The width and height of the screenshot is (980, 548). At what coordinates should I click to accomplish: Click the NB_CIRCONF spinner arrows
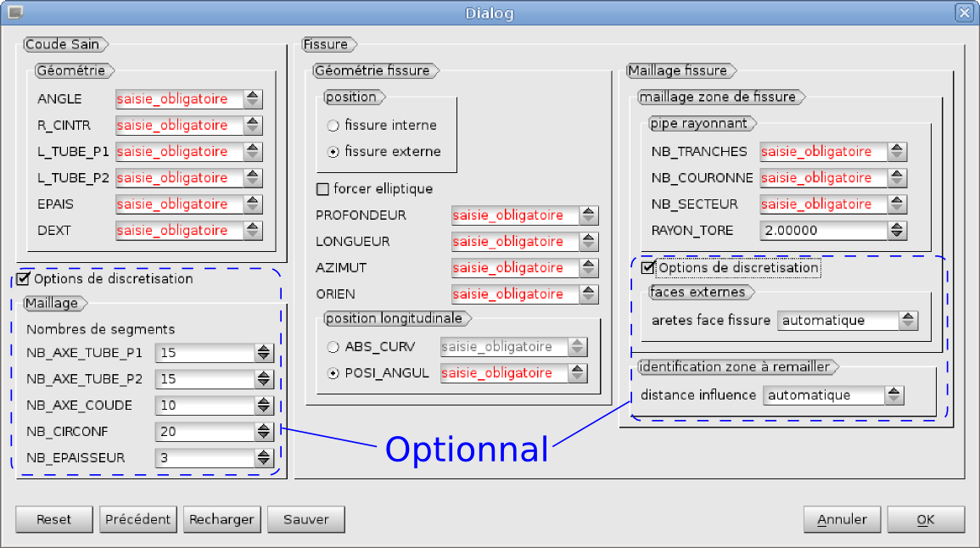click(264, 432)
